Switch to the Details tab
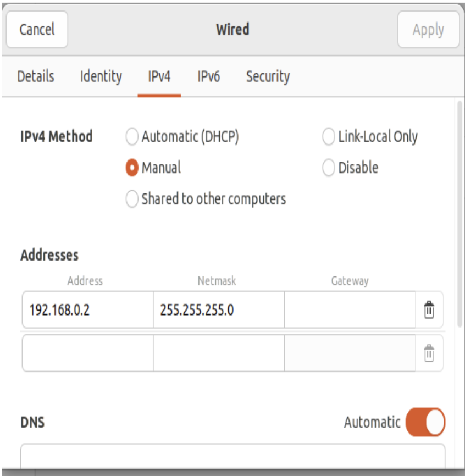This screenshot has height=476, width=465. (36, 76)
